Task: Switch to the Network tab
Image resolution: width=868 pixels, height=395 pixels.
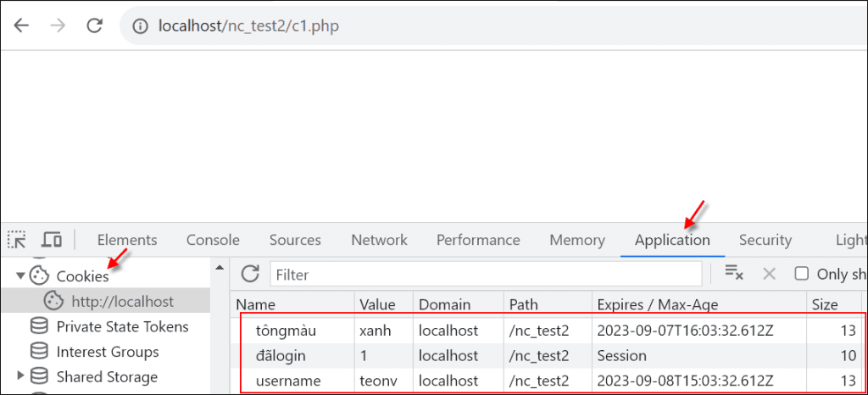Action: (379, 240)
